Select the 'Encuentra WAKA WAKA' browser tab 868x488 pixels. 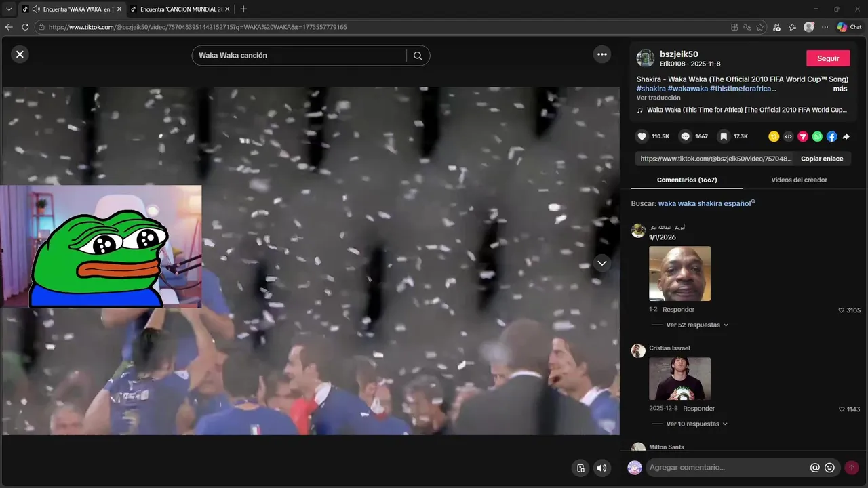(x=71, y=9)
